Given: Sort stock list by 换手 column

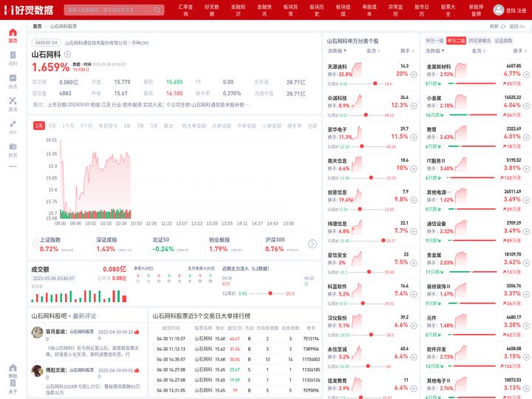Looking at the screenshot, I should click(x=407, y=51).
